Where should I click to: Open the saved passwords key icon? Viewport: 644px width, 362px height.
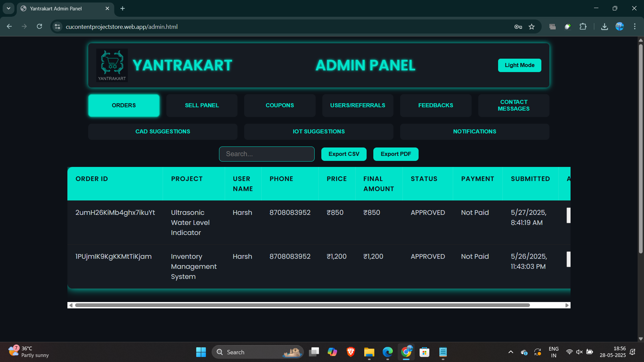pyautogui.click(x=518, y=27)
